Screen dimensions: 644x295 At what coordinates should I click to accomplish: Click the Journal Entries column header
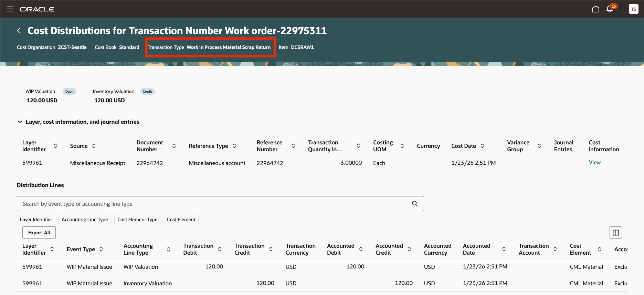click(x=563, y=146)
